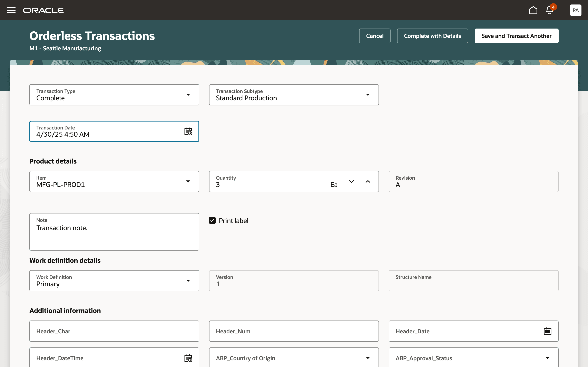Open the ABP_Approval_Status dropdown
This screenshot has height=367, width=588.
pyautogui.click(x=547, y=358)
